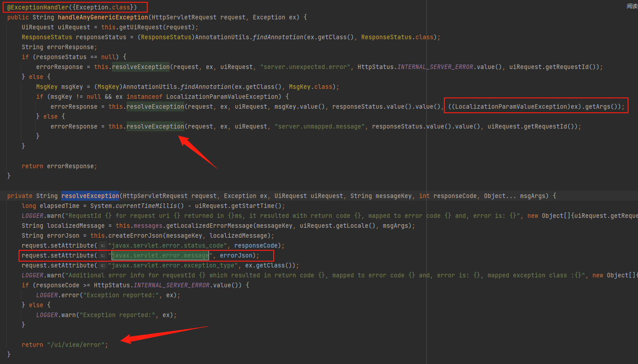The width and height of the screenshot is (638, 364).
Task: Click the getStartTime() call
Action: [256, 206]
